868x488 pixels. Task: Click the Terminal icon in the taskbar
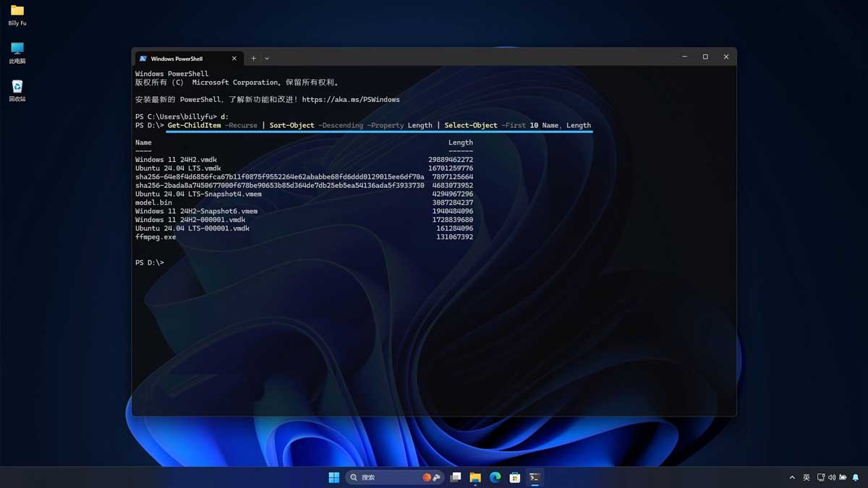[x=535, y=477]
